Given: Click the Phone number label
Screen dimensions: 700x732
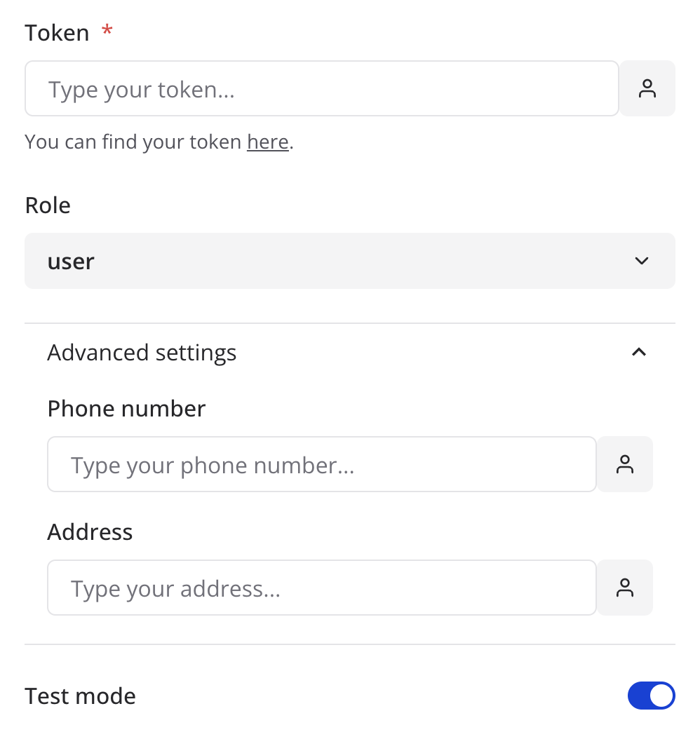Looking at the screenshot, I should point(126,408).
